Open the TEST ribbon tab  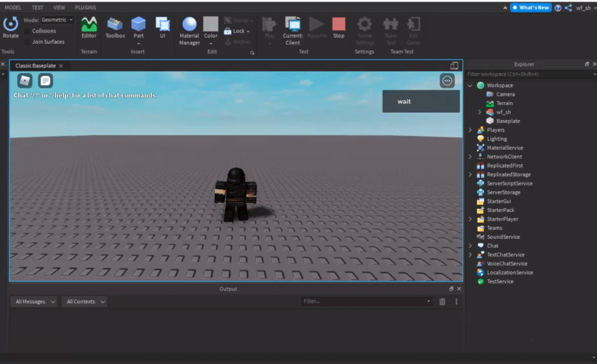click(37, 7)
